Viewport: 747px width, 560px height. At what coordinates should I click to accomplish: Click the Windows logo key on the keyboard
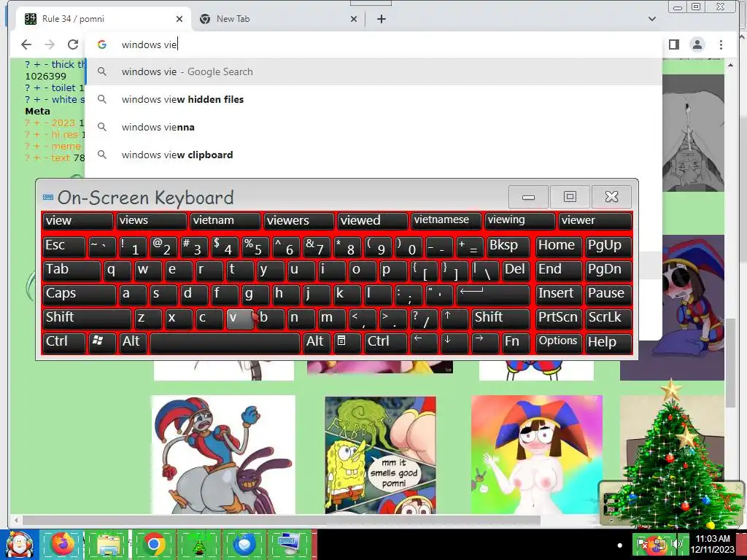point(102,342)
